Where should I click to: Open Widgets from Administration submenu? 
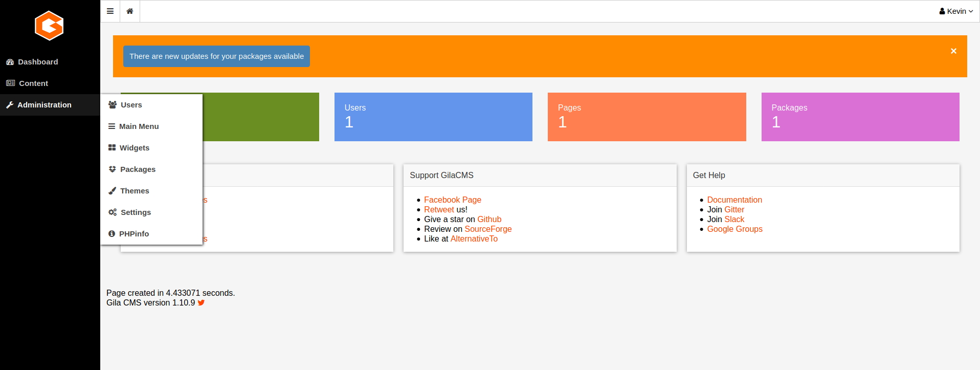point(151,148)
